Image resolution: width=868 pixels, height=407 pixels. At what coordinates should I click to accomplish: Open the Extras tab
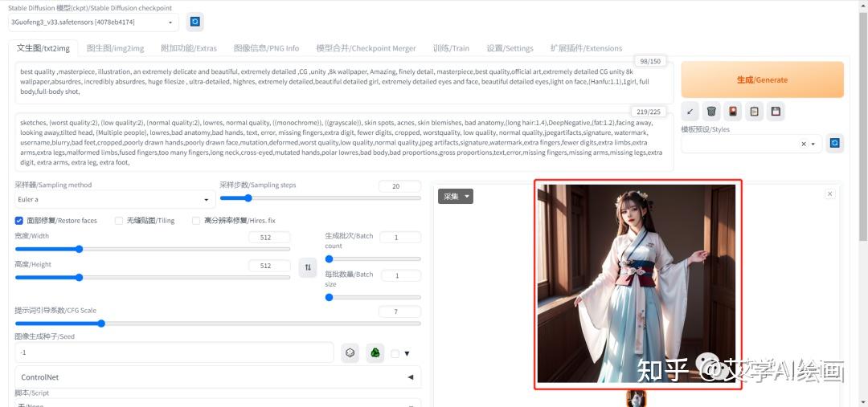pos(189,48)
